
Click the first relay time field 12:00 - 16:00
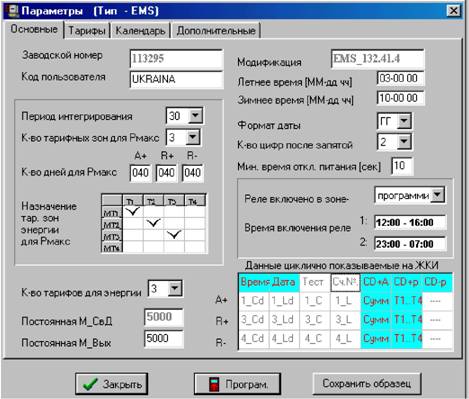[410, 223]
